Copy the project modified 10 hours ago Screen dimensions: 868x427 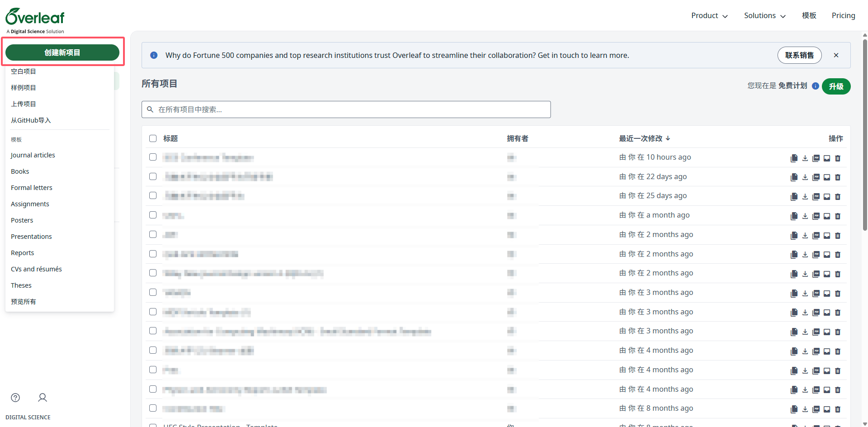794,158
